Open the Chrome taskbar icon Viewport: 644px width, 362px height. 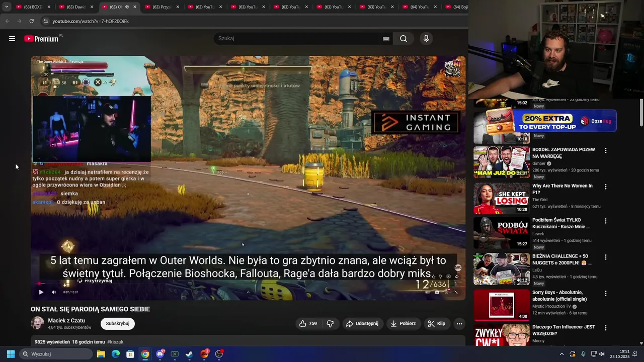point(145,354)
